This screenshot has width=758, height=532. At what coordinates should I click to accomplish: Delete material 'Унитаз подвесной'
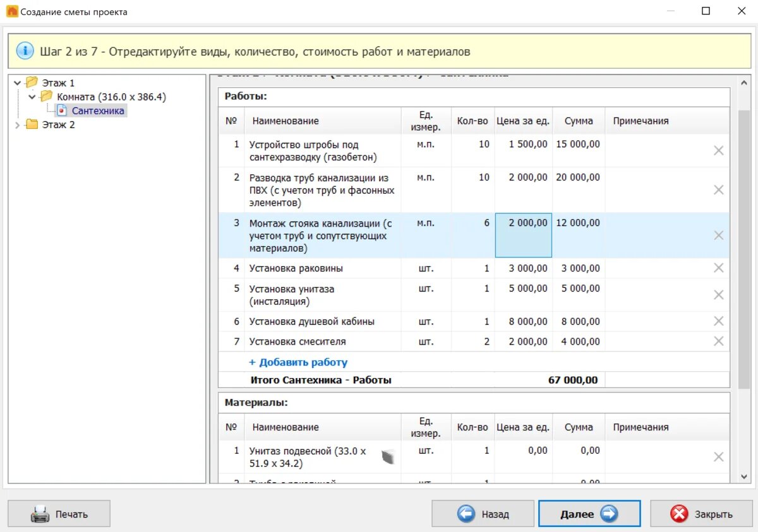[x=718, y=457]
